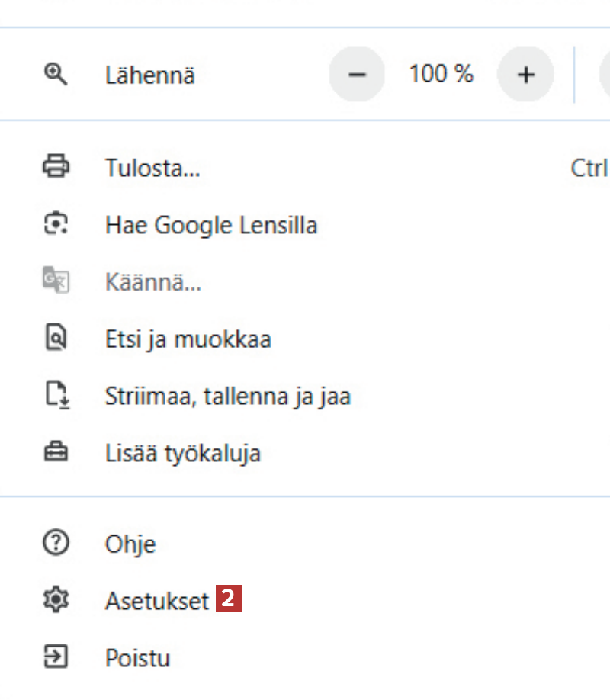Open the Asetukset text label

point(157,602)
